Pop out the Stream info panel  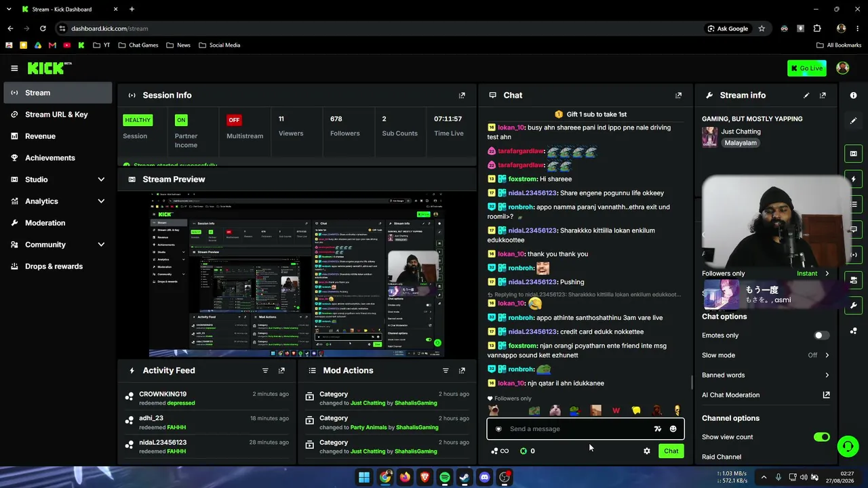pos(823,96)
